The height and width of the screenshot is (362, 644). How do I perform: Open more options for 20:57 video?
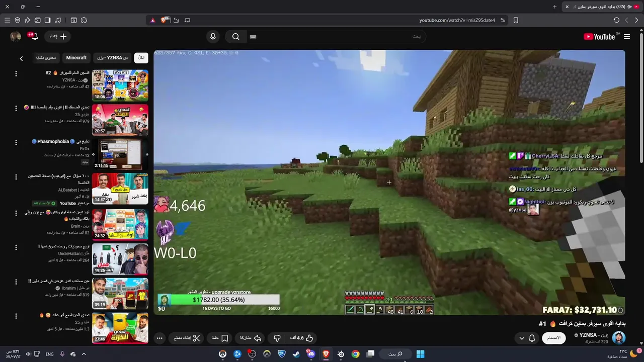click(x=16, y=108)
